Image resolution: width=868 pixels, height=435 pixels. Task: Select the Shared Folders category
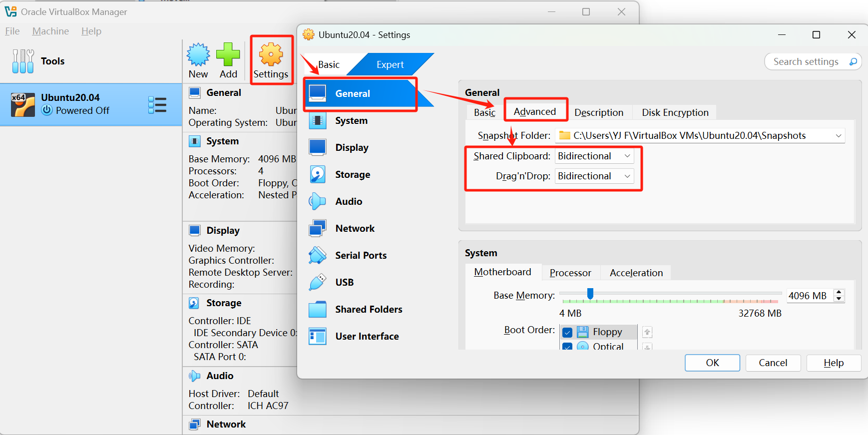click(x=368, y=310)
